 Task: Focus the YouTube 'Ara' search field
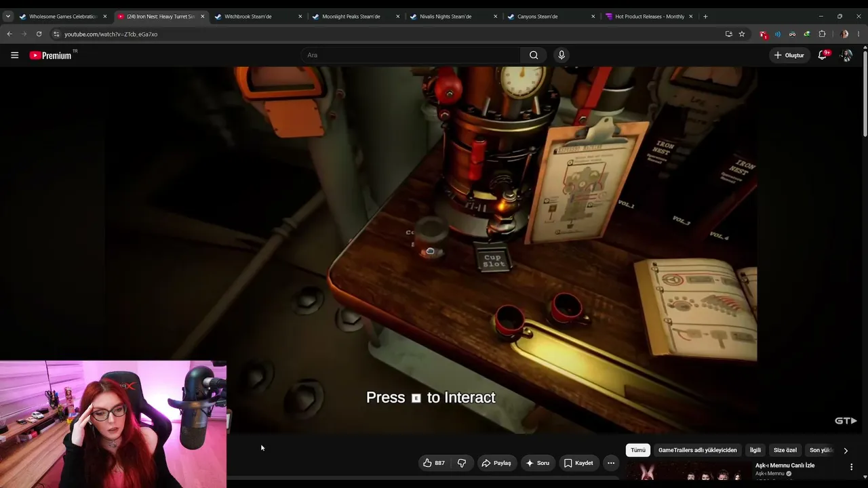pos(410,56)
